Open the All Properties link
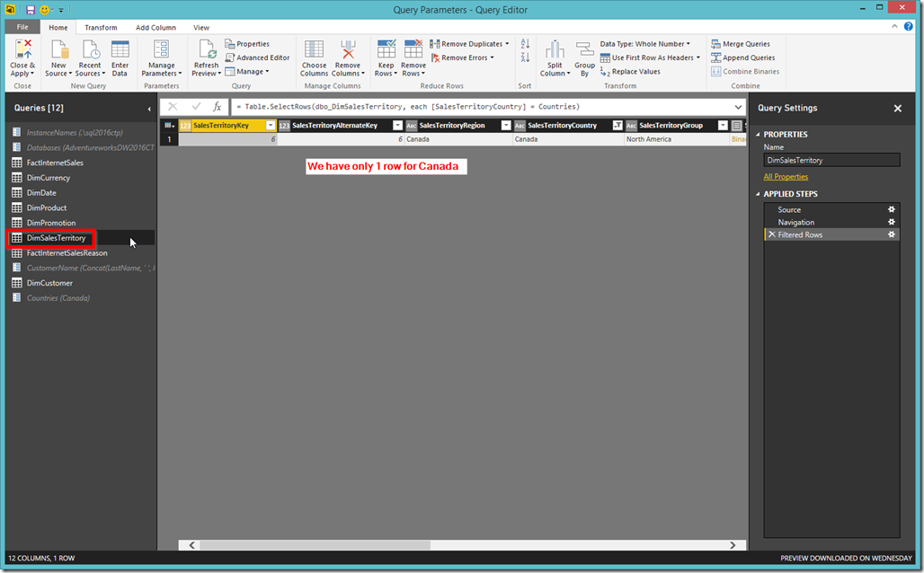 pyautogui.click(x=786, y=177)
